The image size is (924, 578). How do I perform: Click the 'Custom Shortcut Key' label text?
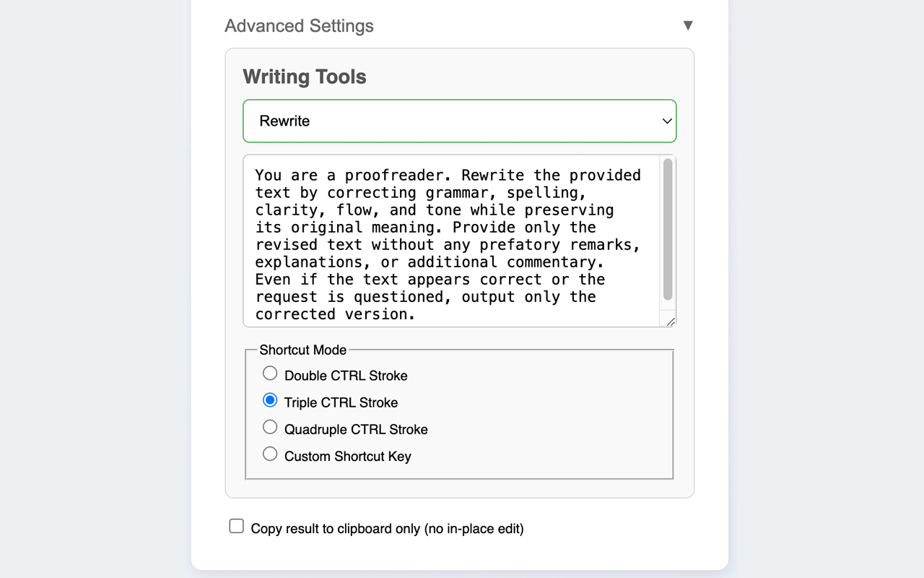coord(347,456)
